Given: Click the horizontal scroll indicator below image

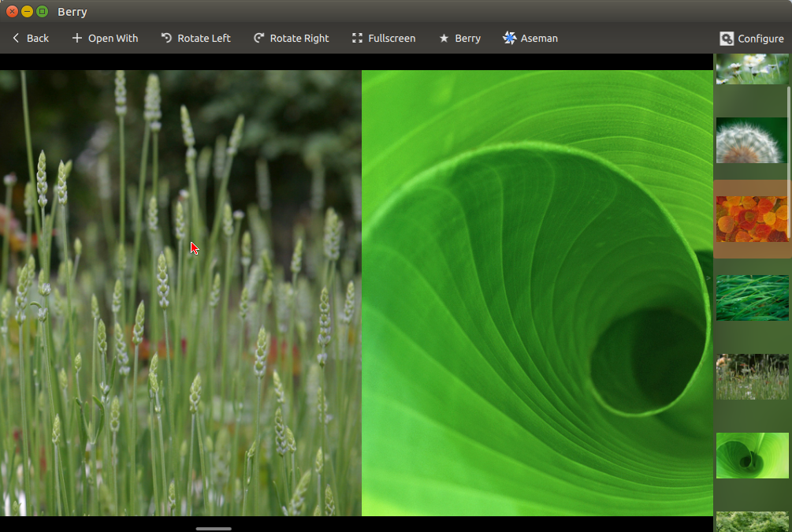Looking at the screenshot, I should [x=214, y=529].
